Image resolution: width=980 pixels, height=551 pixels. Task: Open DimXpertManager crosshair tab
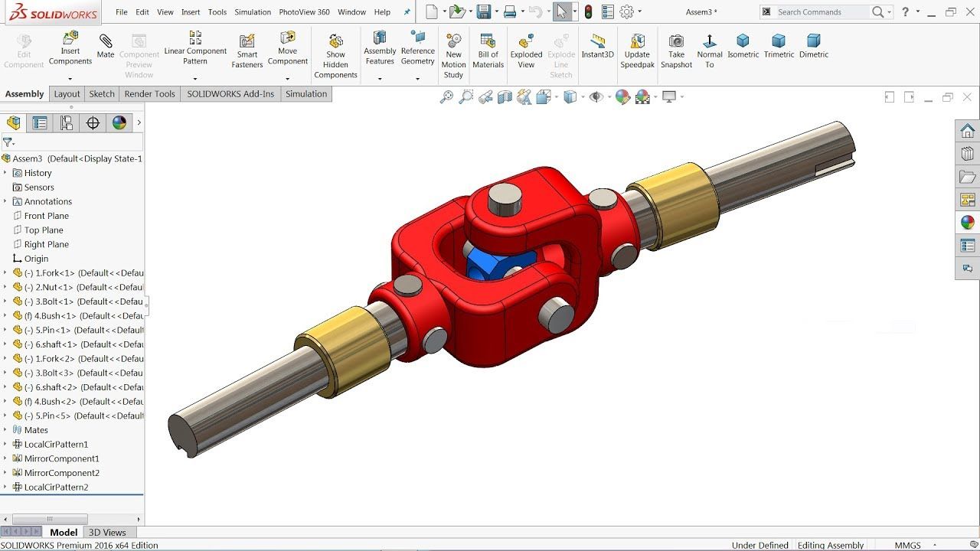click(93, 123)
